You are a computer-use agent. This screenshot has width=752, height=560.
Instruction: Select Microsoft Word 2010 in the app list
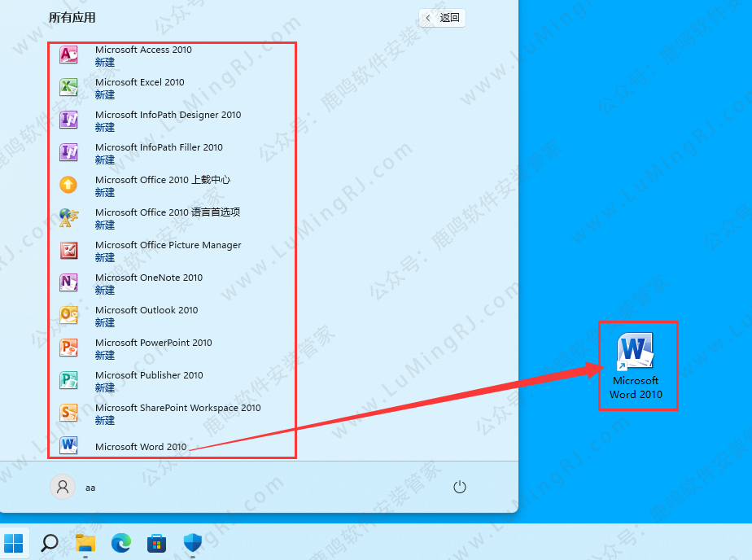coord(140,446)
